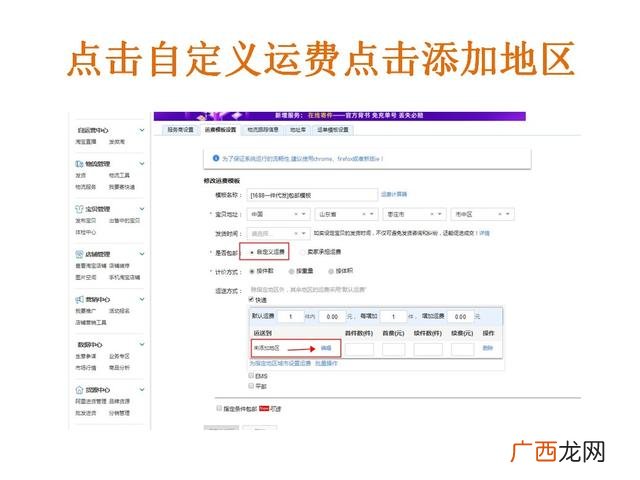Collapse the 数据中心 sidebar section chevron
Screen dimensions: 640x480
142,344
